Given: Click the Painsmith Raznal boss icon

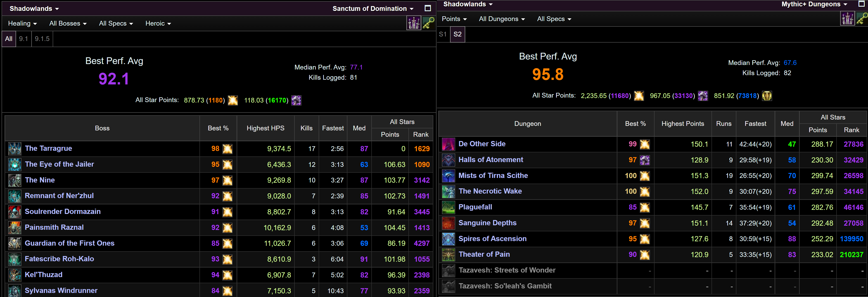Looking at the screenshot, I should tap(15, 228).
